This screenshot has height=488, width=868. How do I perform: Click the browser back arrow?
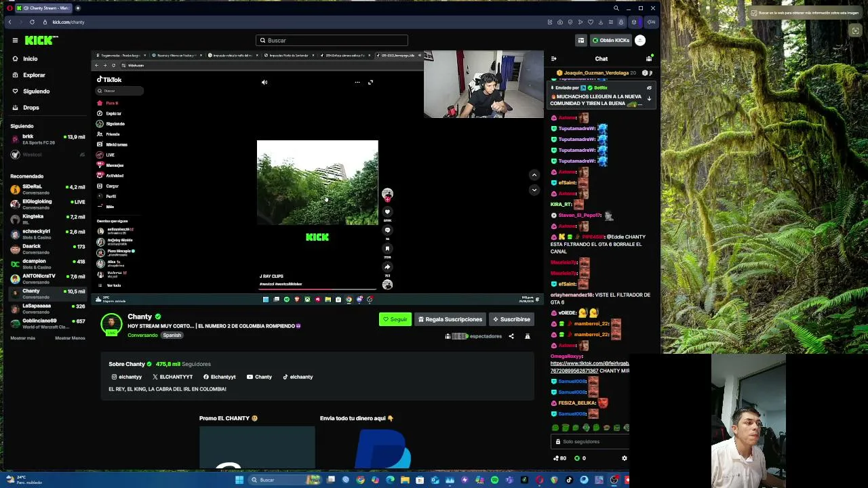[x=9, y=22]
